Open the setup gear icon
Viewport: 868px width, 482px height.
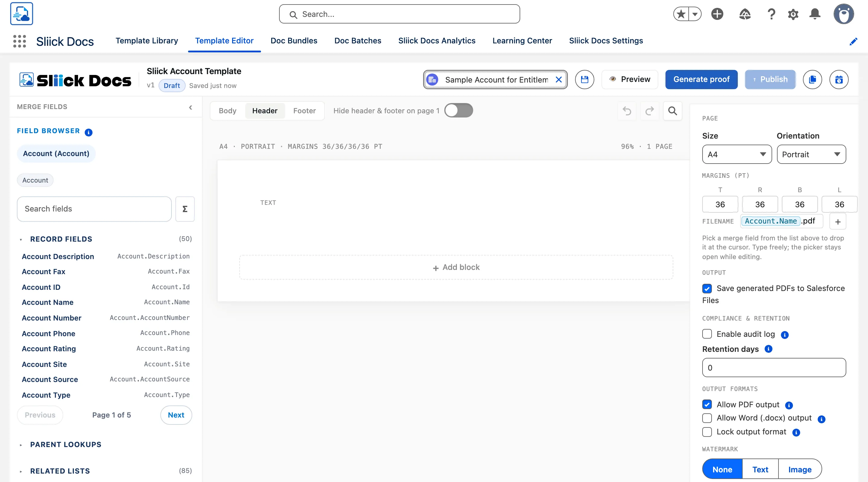(793, 14)
